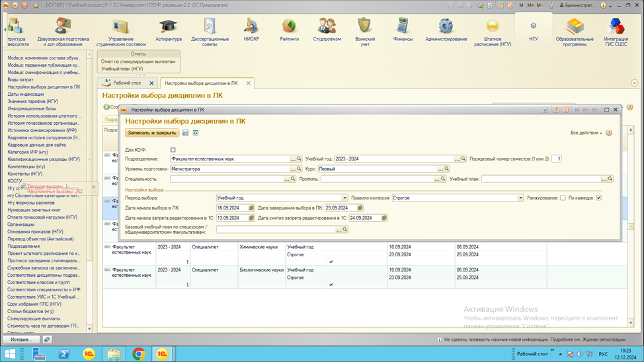Image resolution: width=644 pixels, height=362 pixels.
Task: Open the Финансы section
Action: click(x=403, y=30)
